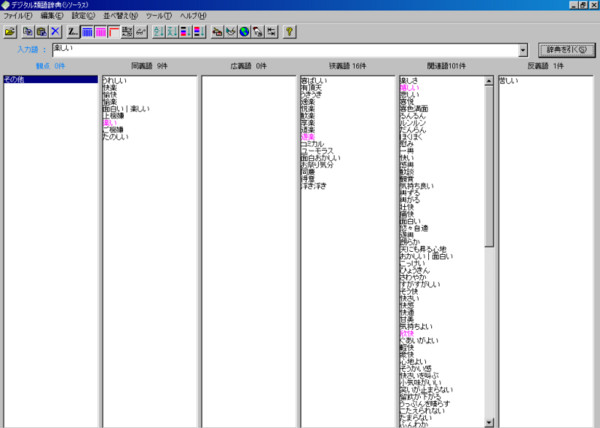Select antonym 苦しい

coord(509,81)
